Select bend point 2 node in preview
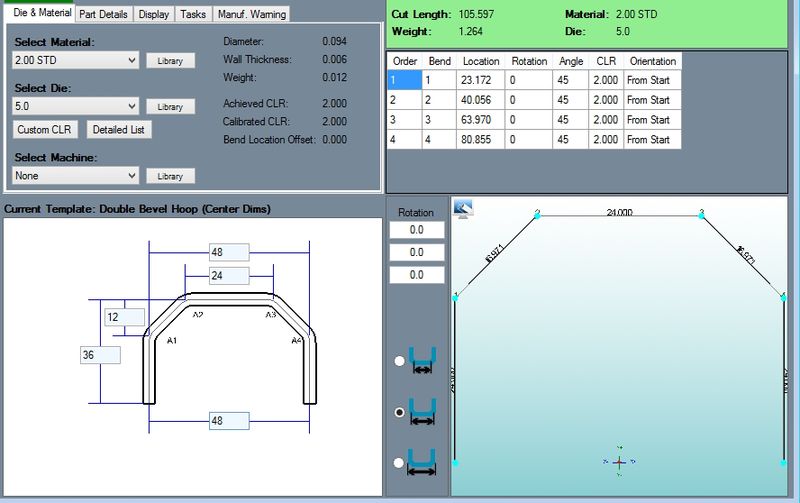 [537, 213]
